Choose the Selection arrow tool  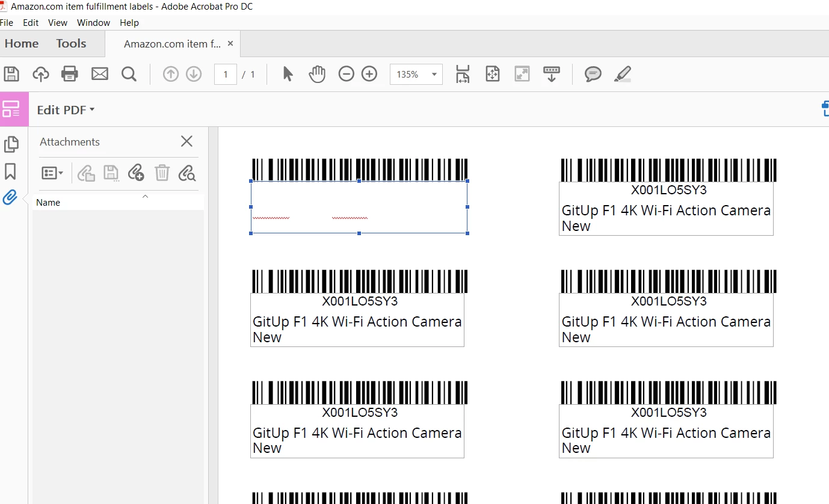point(288,74)
